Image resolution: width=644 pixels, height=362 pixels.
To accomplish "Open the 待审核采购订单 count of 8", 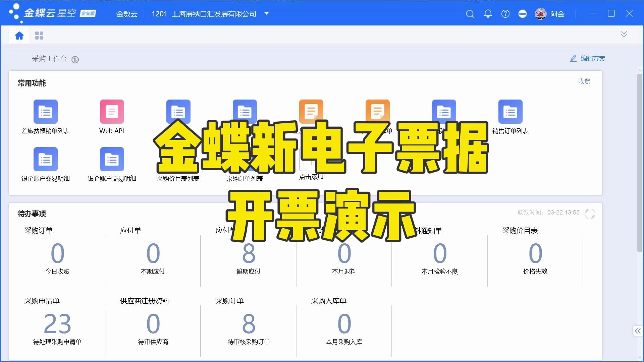I will (x=249, y=324).
